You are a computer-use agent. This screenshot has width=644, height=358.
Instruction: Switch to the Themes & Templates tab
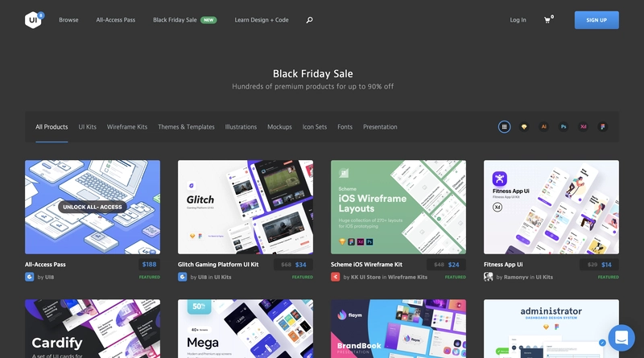pyautogui.click(x=186, y=127)
